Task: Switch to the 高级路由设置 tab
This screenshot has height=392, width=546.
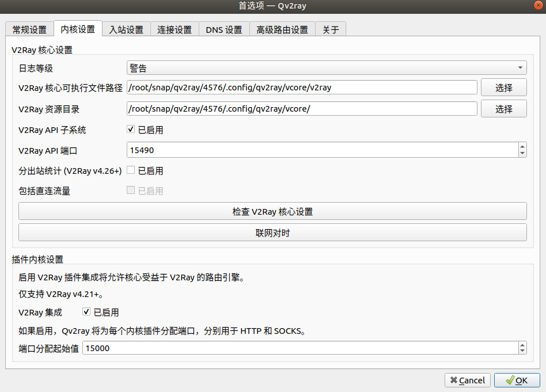Action: [282, 29]
